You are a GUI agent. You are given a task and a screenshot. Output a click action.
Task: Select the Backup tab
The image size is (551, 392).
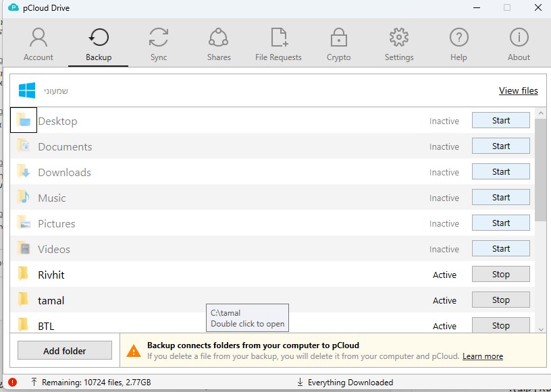pos(99,45)
